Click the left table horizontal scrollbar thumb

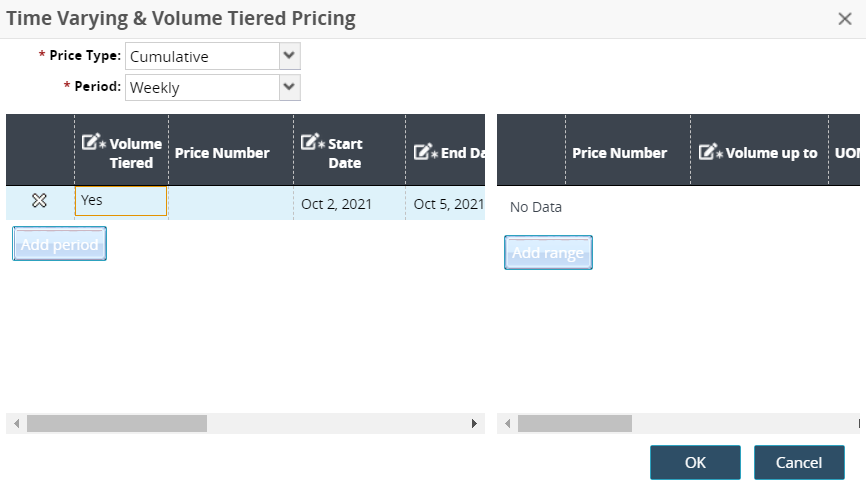[x=116, y=424]
